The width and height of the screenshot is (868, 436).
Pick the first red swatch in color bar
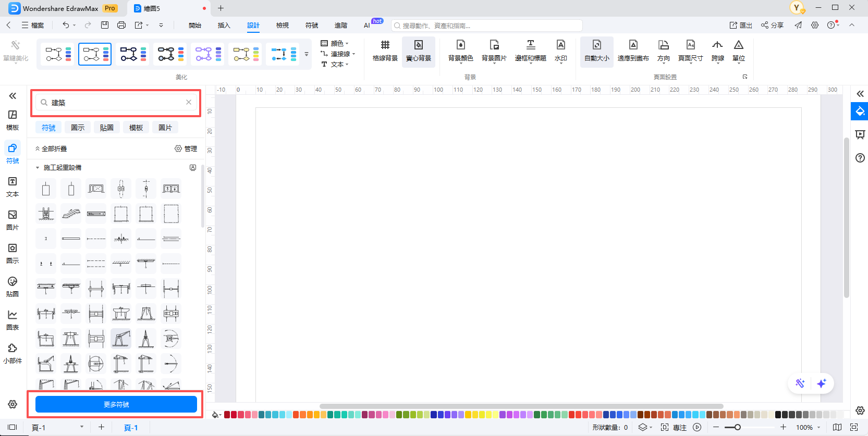227,415
